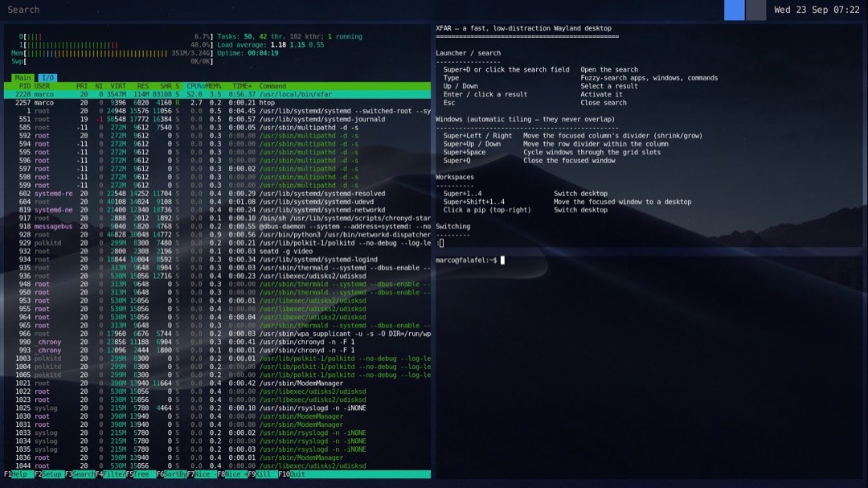
Task: Click F3 Search in htop footer
Action: (80, 474)
